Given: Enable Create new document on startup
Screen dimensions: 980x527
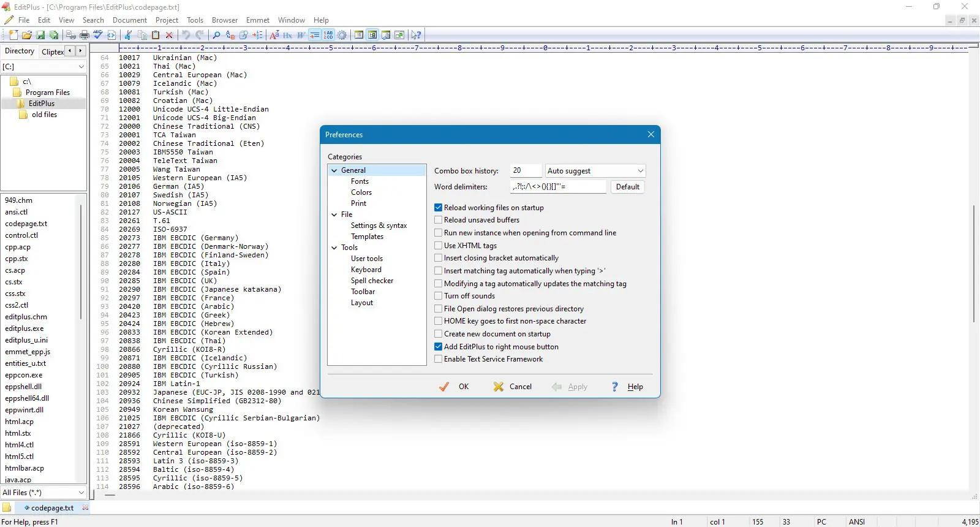Looking at the screenshot, I should 438,334.
